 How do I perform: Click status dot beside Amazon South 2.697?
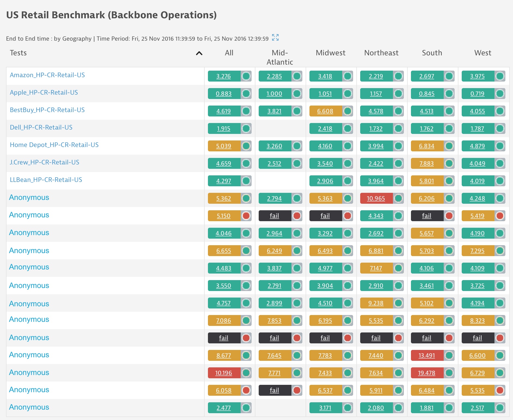[x=449, y=76]
